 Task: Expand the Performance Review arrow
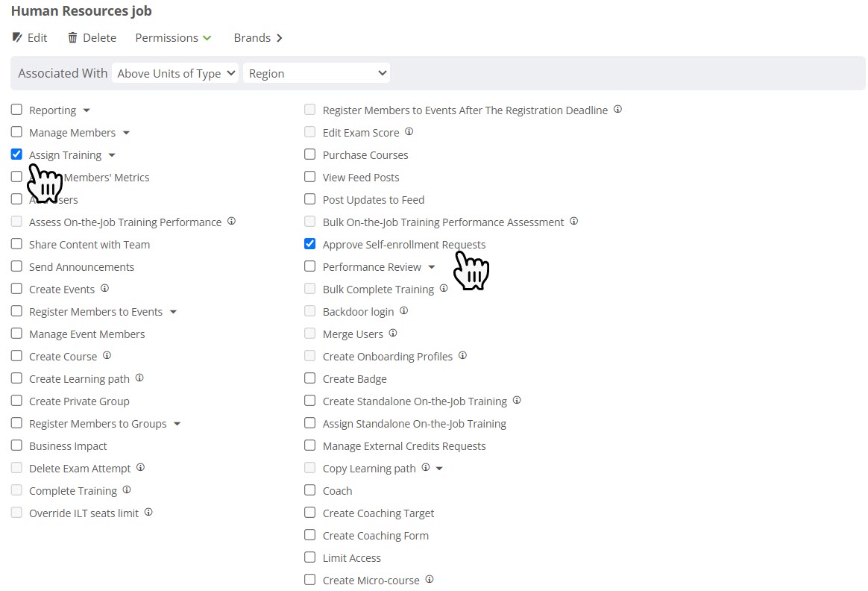pyautogui.click(x=432, y=267)
